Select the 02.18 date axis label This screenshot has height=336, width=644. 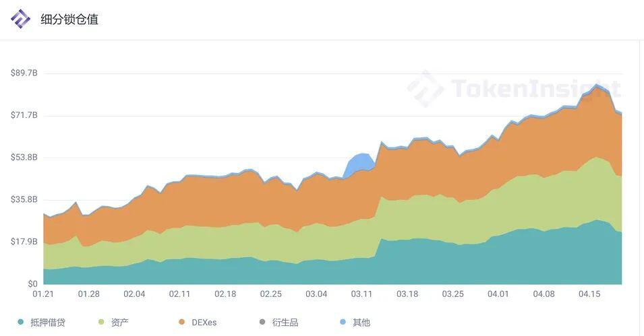point(225,294)
